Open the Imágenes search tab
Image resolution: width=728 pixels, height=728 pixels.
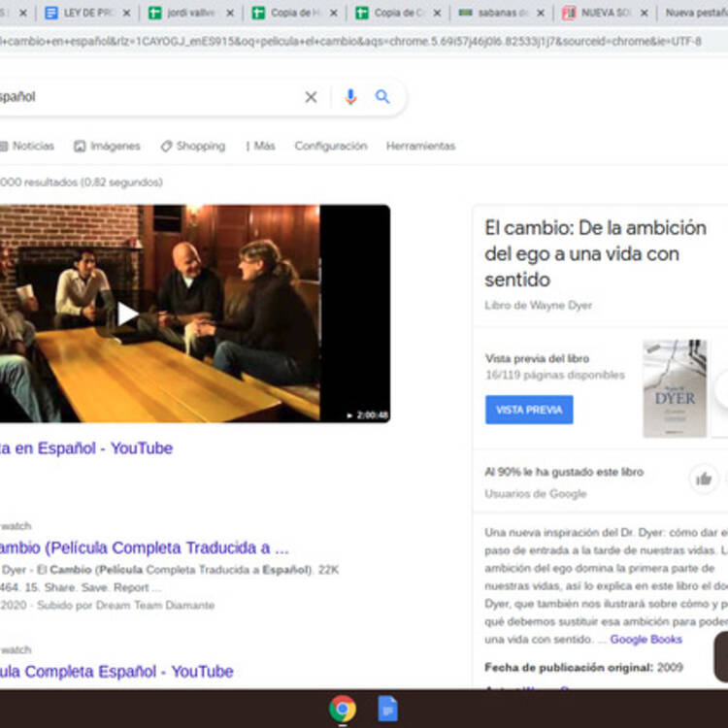click(x=107, y=147)
